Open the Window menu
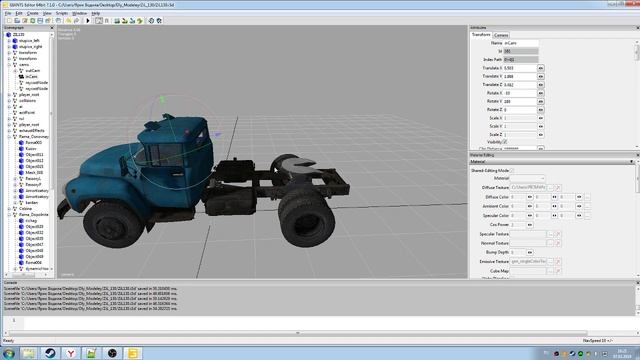This screenshot has width=640, height=360. [80, 13]
